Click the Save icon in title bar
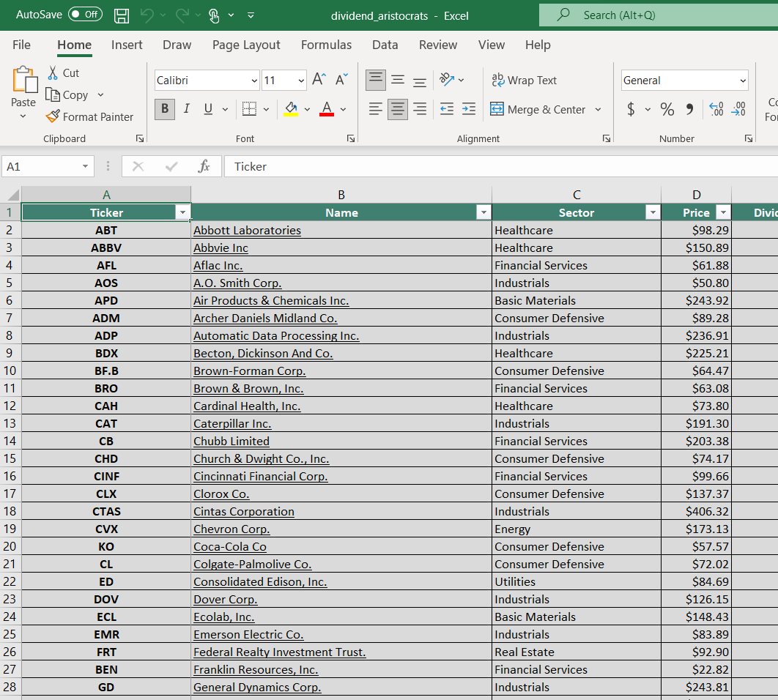Screen dimensions: 778x700 coord(122,15)
